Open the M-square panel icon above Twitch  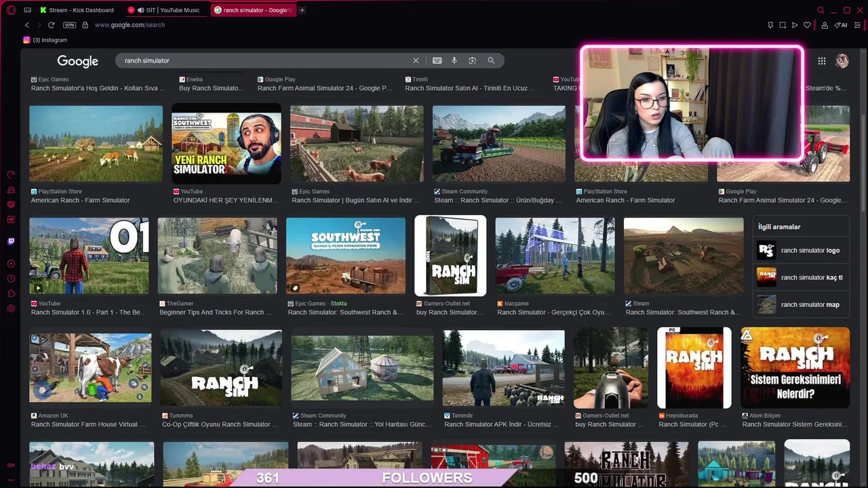click(x=11, y=220)
